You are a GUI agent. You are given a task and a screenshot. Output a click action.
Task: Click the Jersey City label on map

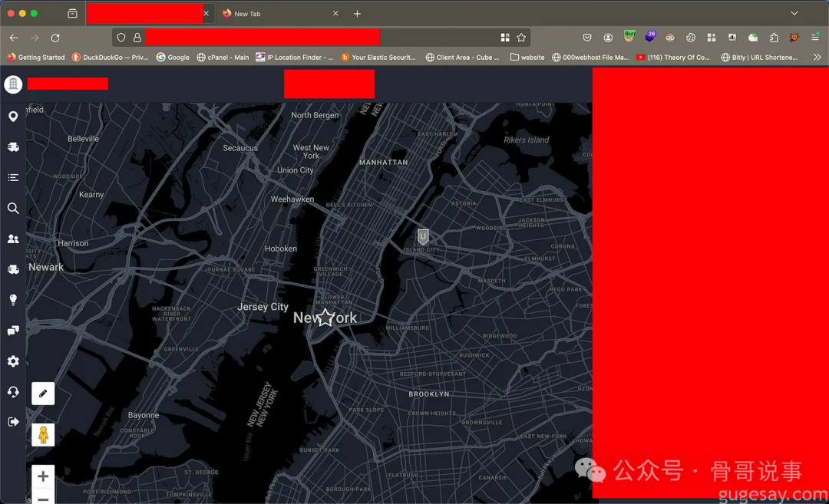pyautogui.click(x=263, y=306)
